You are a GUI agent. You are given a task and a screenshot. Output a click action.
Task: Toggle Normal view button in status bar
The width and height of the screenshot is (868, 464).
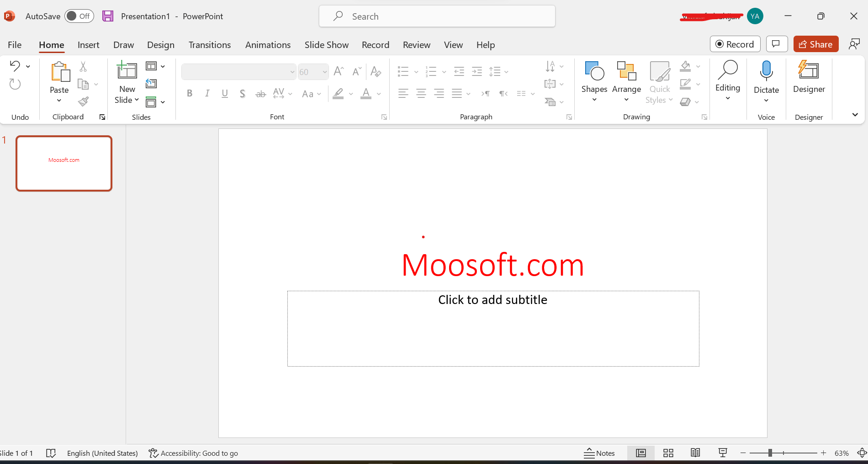click(x=641, y=453)
